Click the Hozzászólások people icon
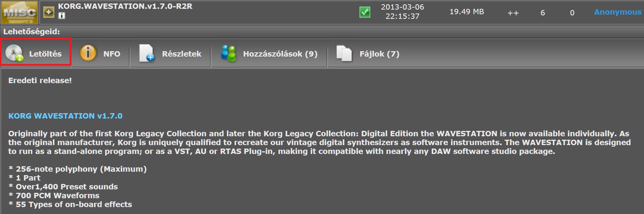This screenshot has width=644, height=214. click(228, 53)
